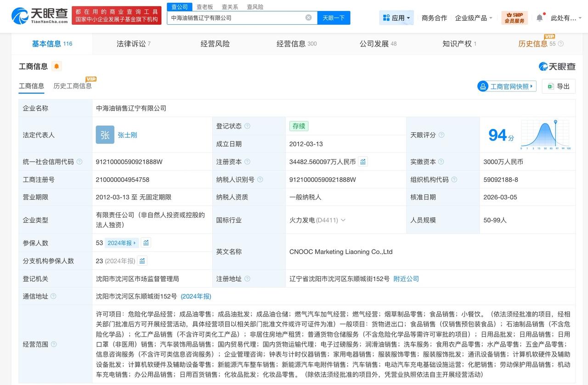Open the 企业级产品 dropdown
588x385 pixels.
point(472,17)
